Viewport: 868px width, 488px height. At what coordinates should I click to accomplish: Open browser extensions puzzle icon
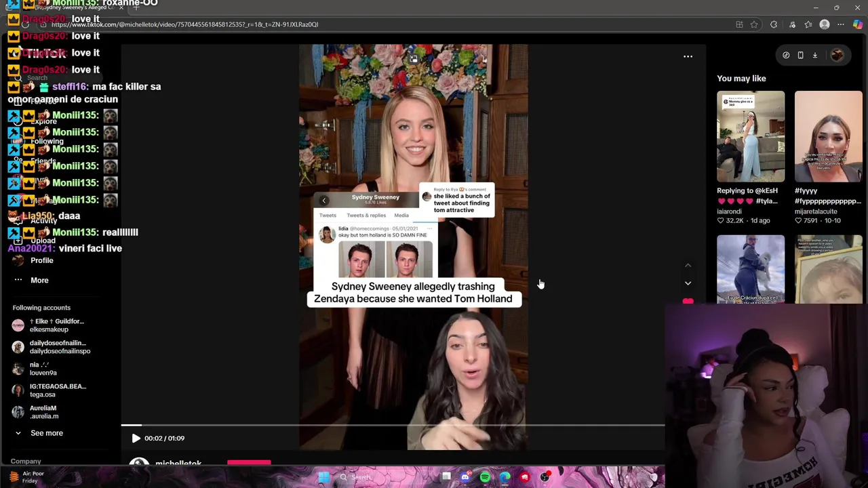click(774, 24)
